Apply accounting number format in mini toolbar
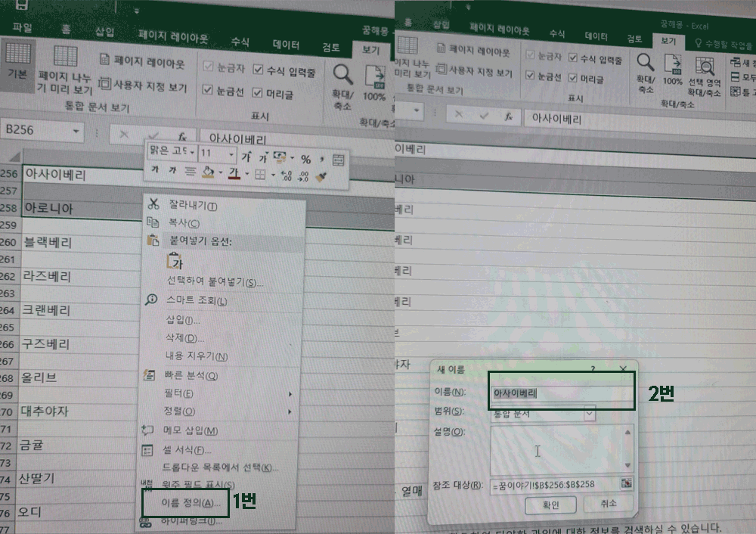 click(x=280, y=157)
